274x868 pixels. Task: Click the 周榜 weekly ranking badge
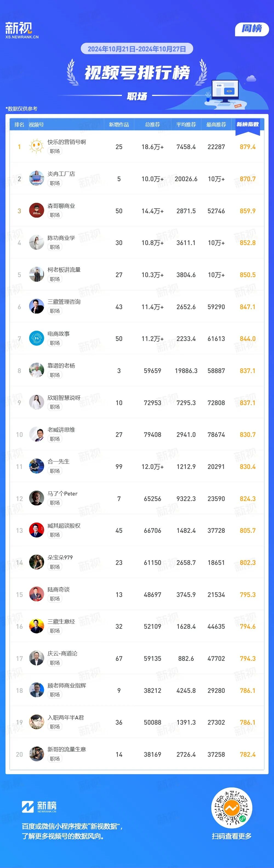[252, 29]
